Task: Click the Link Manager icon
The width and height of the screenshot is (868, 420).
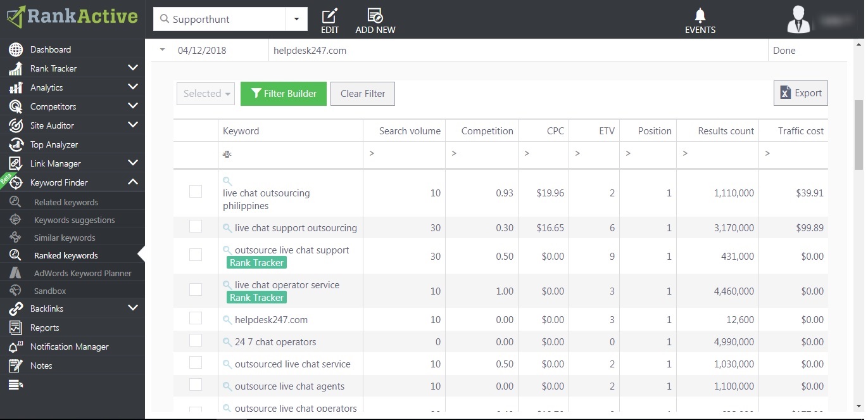Action: pos(16,163)
